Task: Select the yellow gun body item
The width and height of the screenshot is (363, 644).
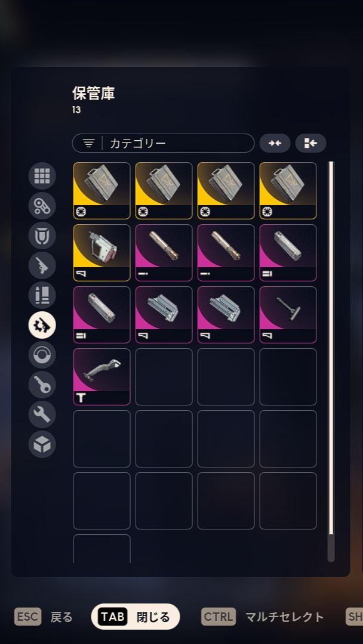Action: click(x=101, y=253)
